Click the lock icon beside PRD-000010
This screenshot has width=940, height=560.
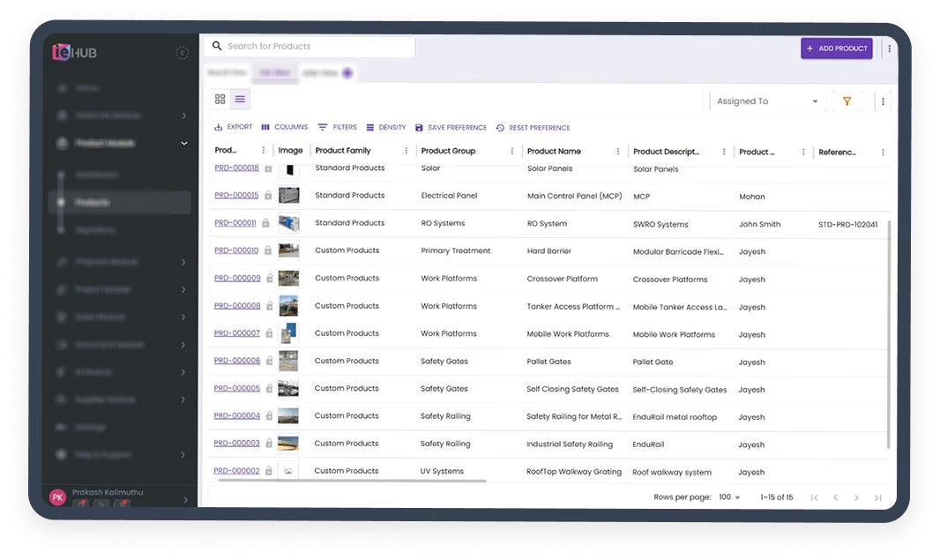(x=268, y=251)
